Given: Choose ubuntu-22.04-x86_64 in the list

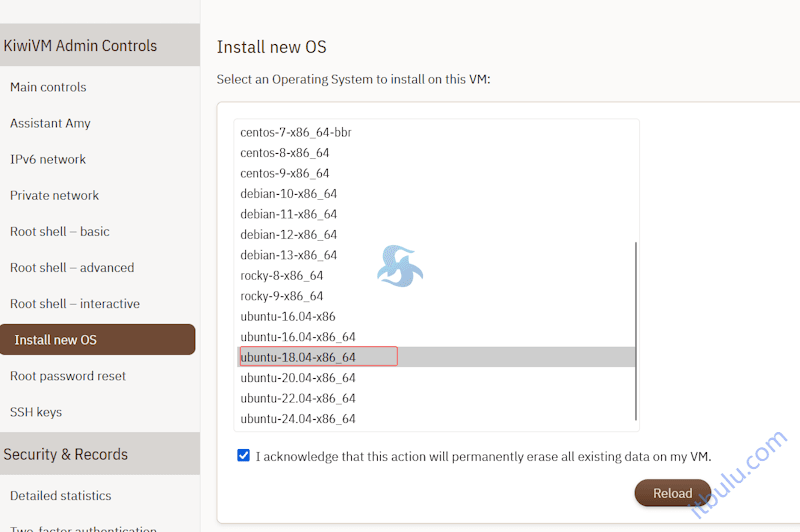Looking at the screenshot, I should (x=298, y=398).
